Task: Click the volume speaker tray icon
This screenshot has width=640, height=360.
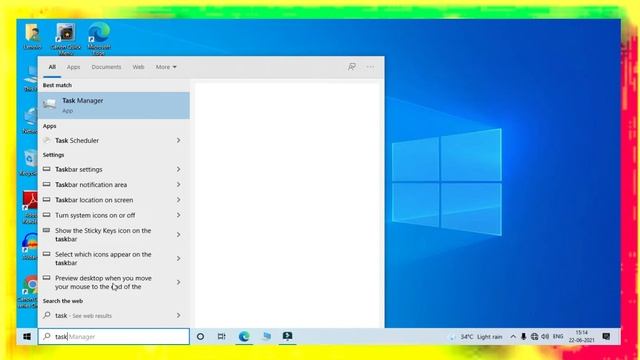Action: 545,337
